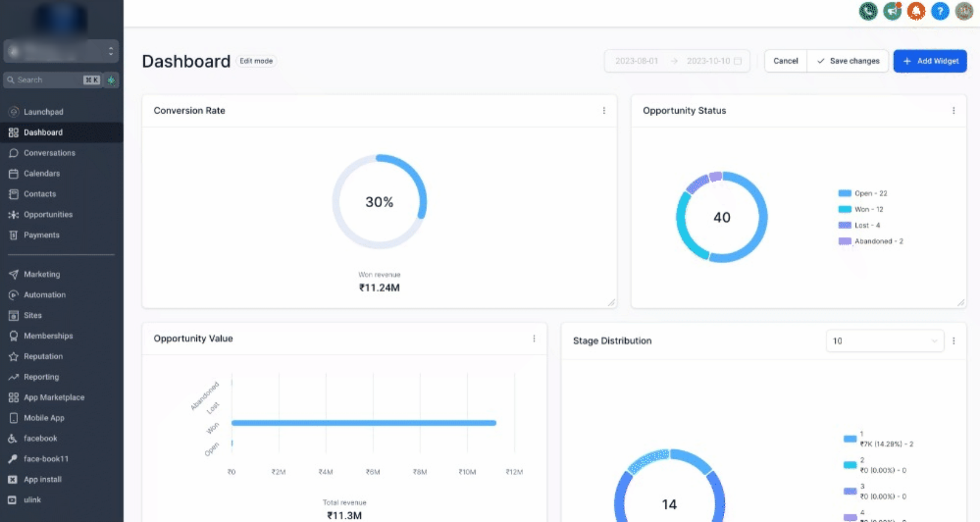Open Opportunity Value widget three-dot menu
This screenshot has height=522, width=980.
[534, 339]
